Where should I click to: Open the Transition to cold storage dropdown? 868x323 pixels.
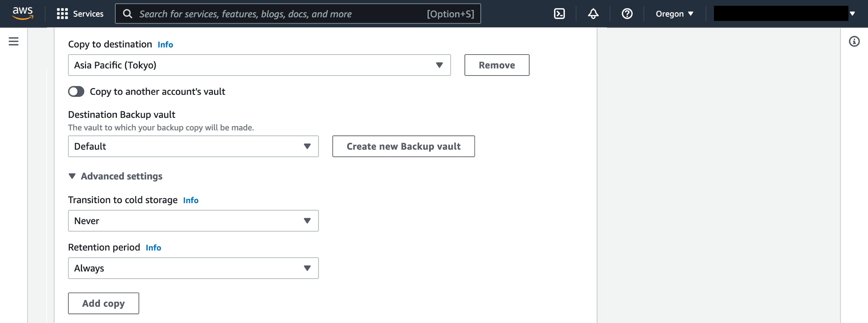[193, 221]
